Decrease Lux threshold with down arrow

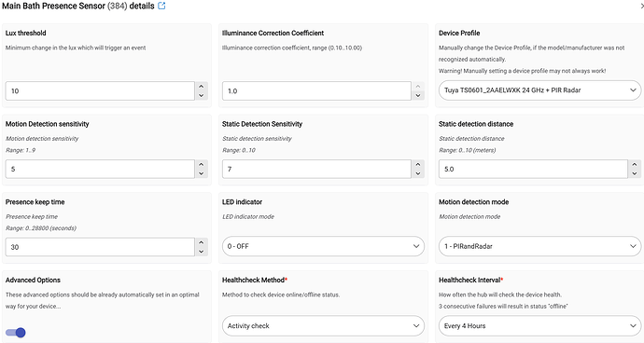pyautogui.click(x=202, y=96)
